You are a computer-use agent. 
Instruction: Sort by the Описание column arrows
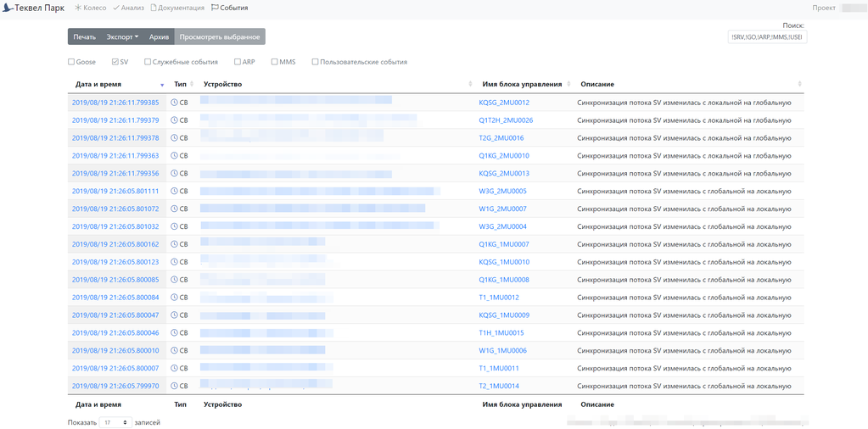pos(799,85)
